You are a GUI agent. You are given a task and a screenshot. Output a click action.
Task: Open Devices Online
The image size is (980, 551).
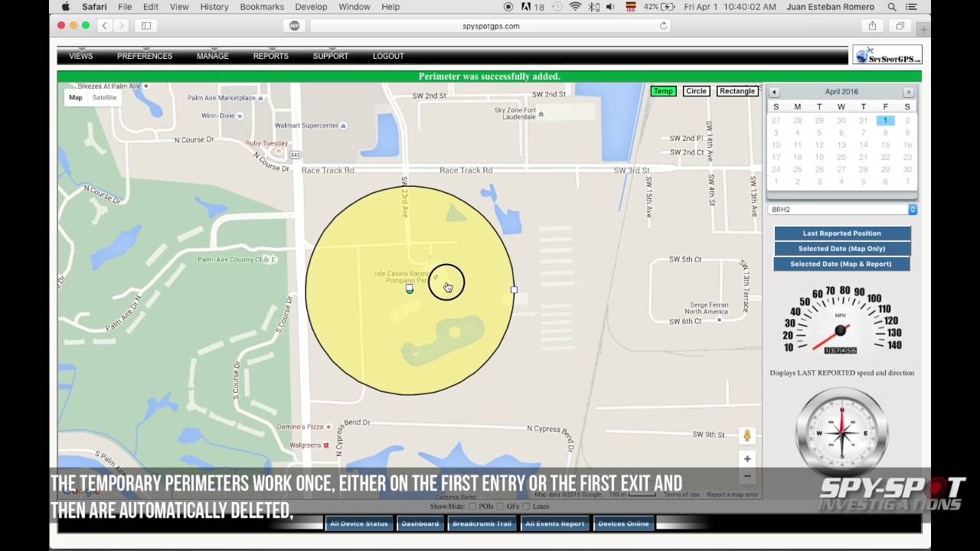click(623, 523)
